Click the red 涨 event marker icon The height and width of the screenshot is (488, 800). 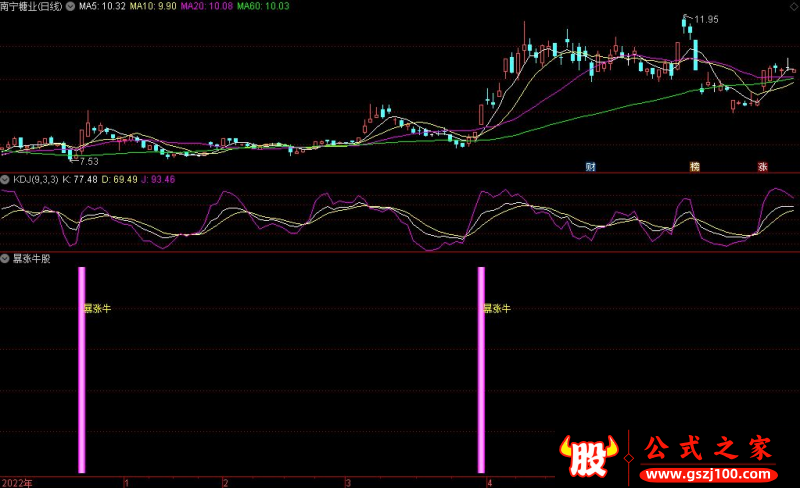click(x=763, y=166)
